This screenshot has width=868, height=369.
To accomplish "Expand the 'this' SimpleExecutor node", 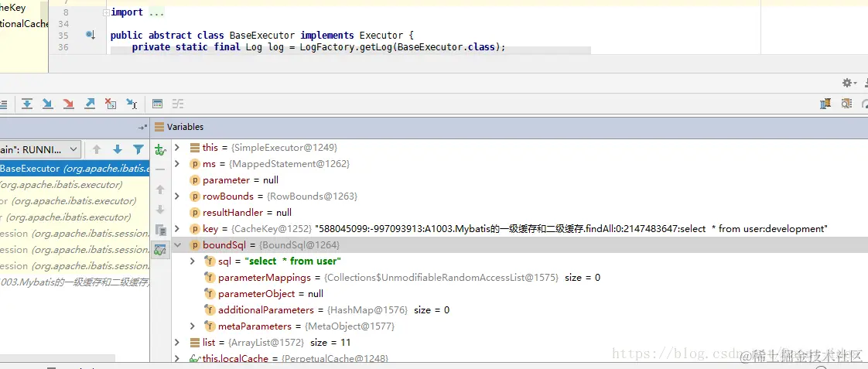I will coord(177,148).
